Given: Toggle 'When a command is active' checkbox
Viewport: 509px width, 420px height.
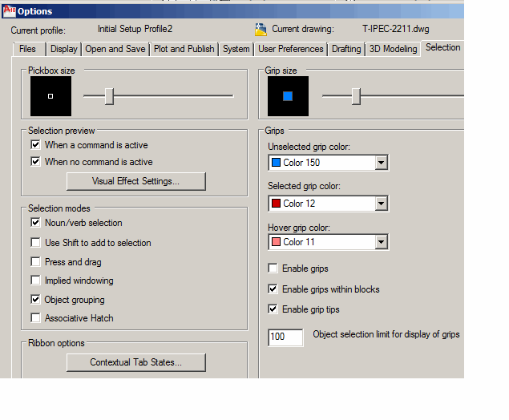Looking at the screenshot, I should tap(35, 144).
